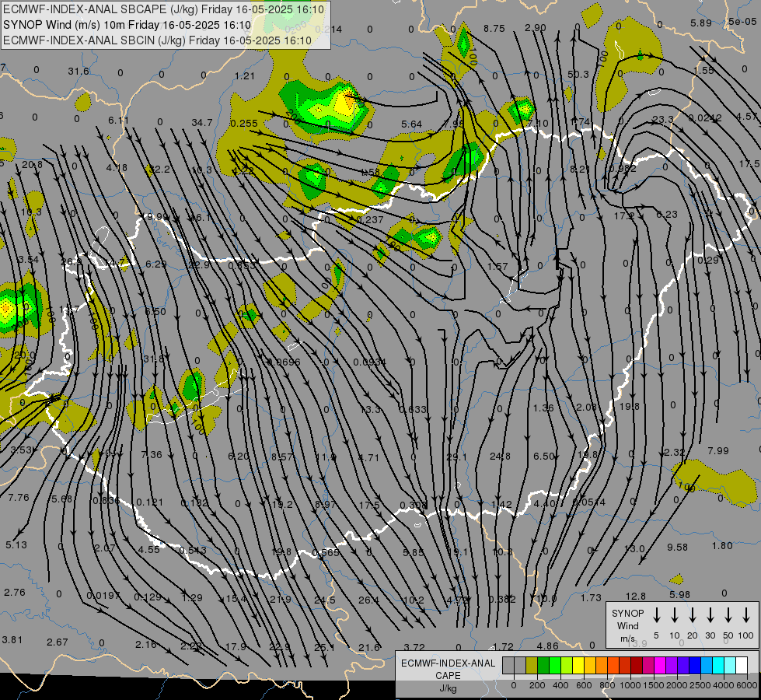Screen dimensions: 761x700
Task: Click the map value 0.0197
Action: click(103, 596)
